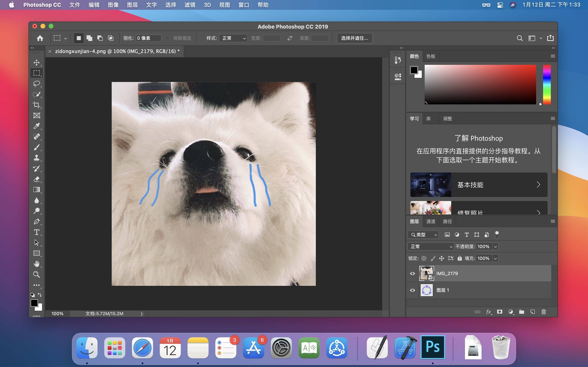Select the Lasso tool

[x=37, y=84]
